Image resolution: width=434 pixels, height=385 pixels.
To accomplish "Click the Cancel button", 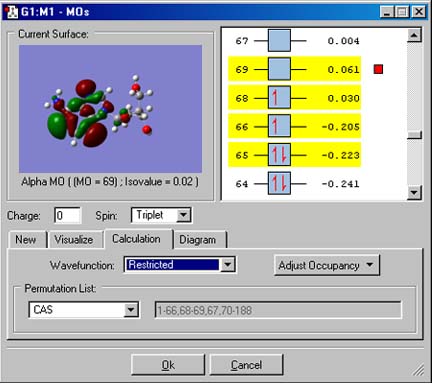I will (246, 365).
